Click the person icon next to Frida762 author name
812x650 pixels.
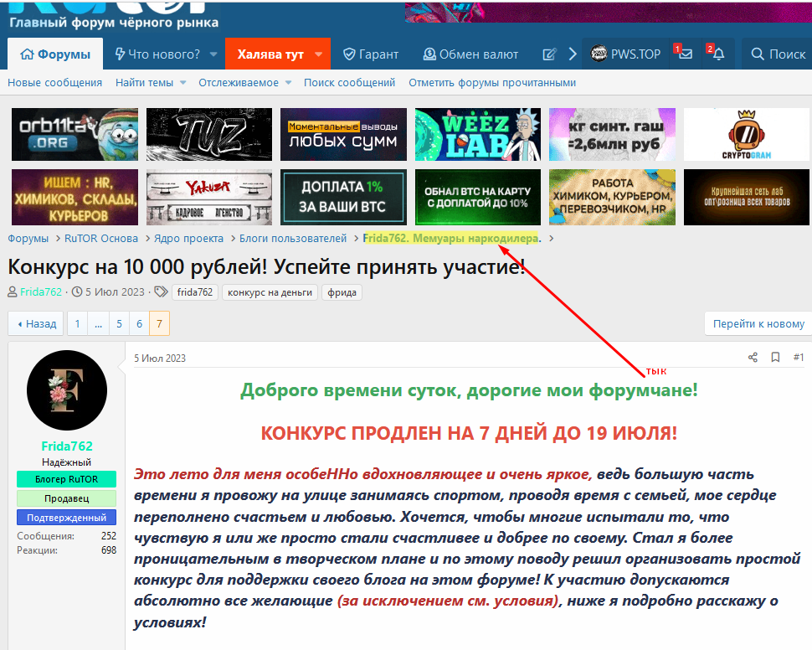pos(13,290)
